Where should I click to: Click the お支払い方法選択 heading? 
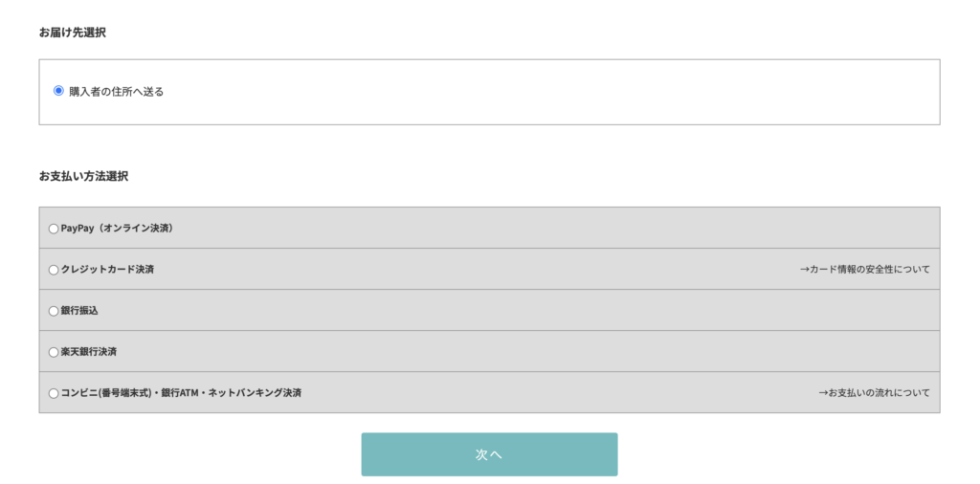click(x=83, y=176)
